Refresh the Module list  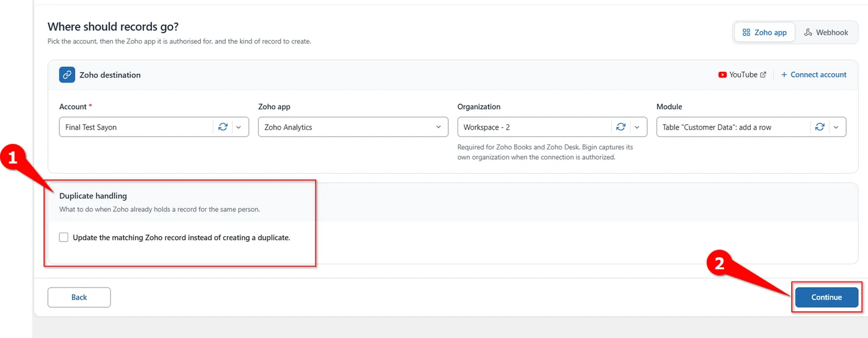click(820, 127)
